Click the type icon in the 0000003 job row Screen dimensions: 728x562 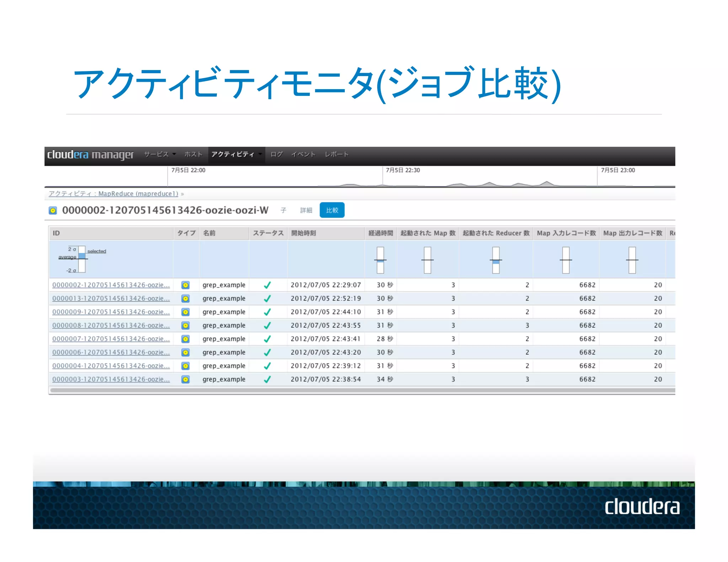pyautogui.click(x=185, y=380)
